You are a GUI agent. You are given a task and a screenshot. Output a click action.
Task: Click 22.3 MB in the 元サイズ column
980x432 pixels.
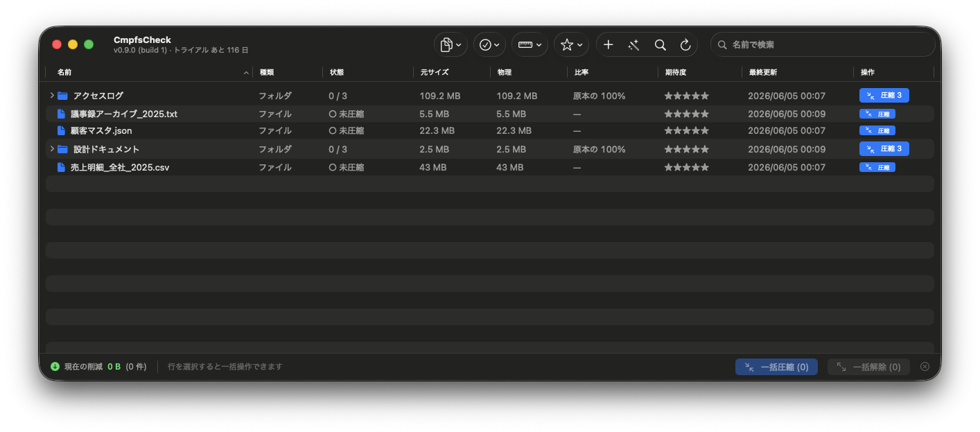pos(437,130)
